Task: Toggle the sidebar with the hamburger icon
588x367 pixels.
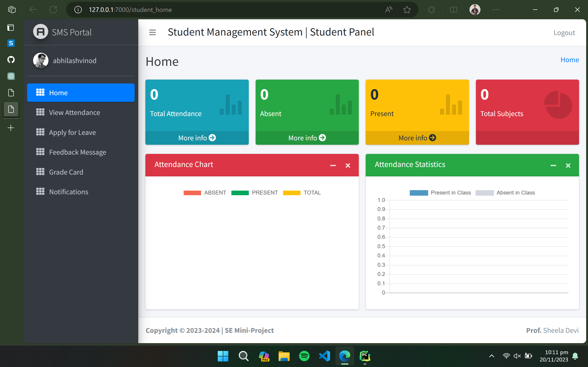Action: 152,32
